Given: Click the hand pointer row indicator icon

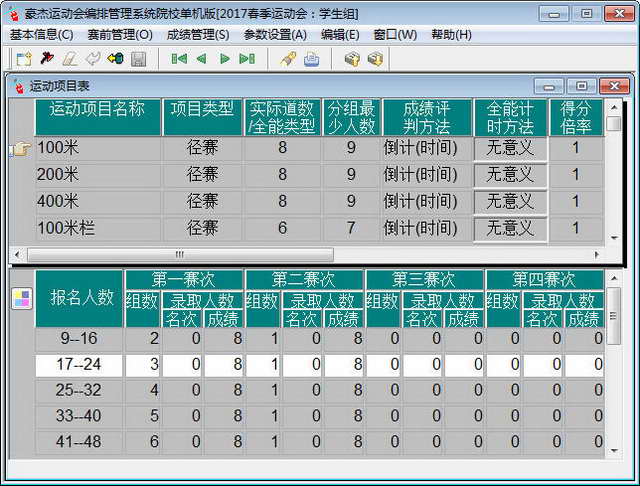Looking at the screenshot, I should coord(20,149).
